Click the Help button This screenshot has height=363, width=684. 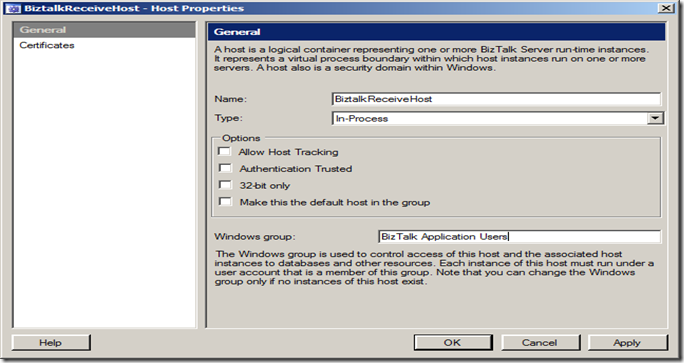click(x=51, y=342)
